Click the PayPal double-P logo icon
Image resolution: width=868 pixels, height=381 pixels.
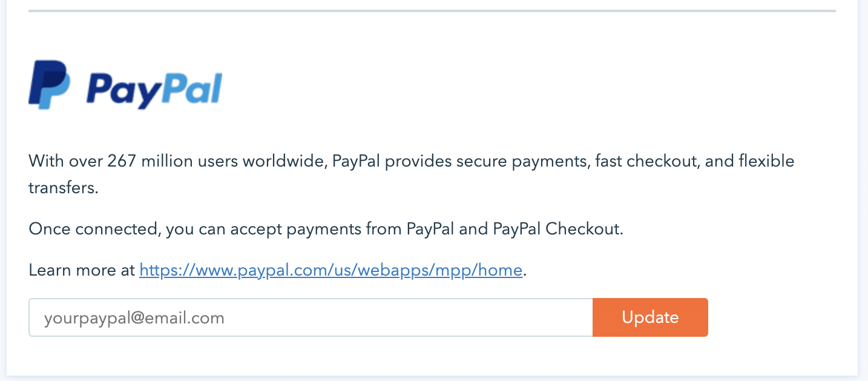click(49, 84)
